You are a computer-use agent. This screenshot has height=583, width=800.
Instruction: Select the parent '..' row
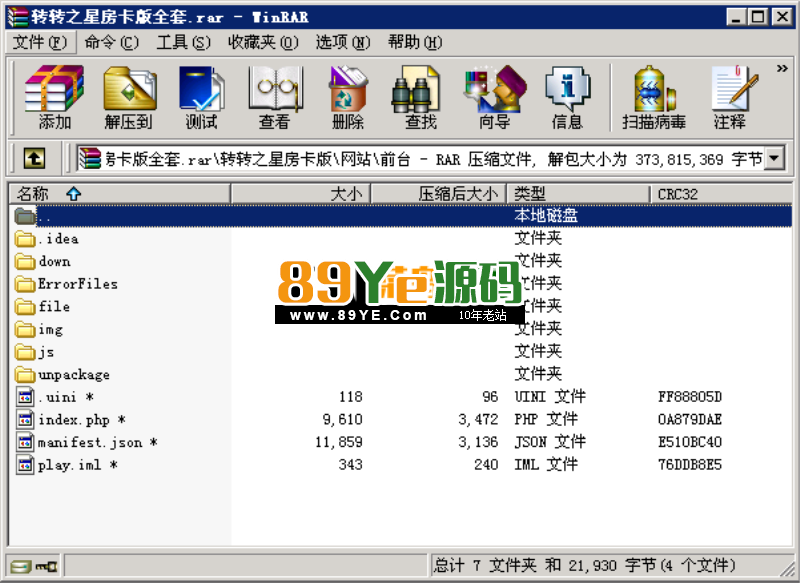point(401,216)
